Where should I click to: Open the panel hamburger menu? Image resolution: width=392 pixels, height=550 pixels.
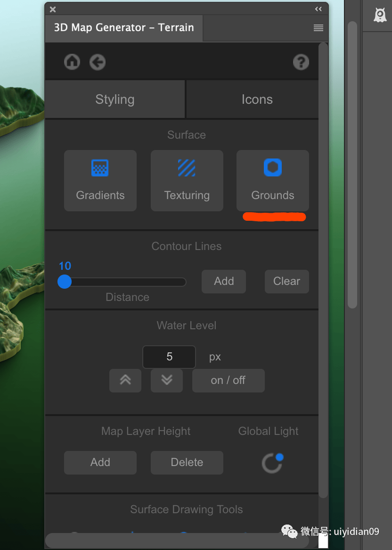point(318,28)
